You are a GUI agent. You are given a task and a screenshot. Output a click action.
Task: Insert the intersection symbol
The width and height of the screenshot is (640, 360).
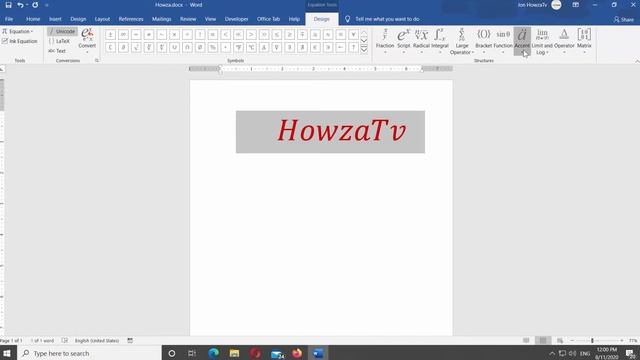(x=187, y=47)
